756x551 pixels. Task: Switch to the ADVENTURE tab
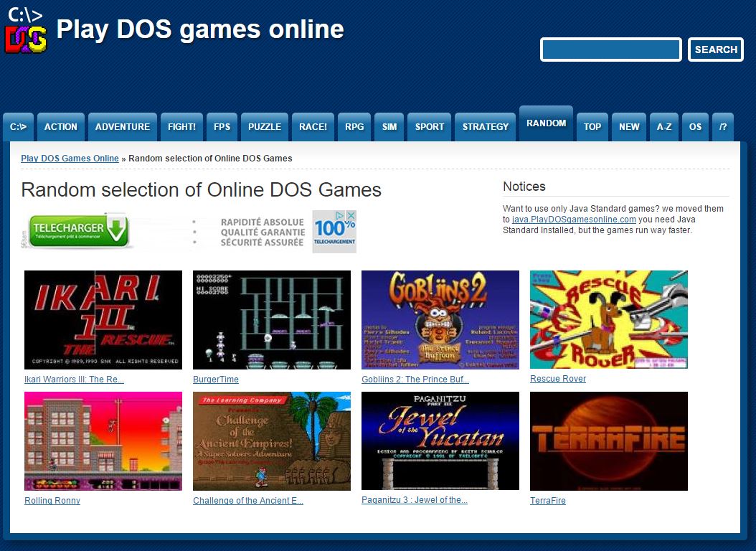point(123,127)
